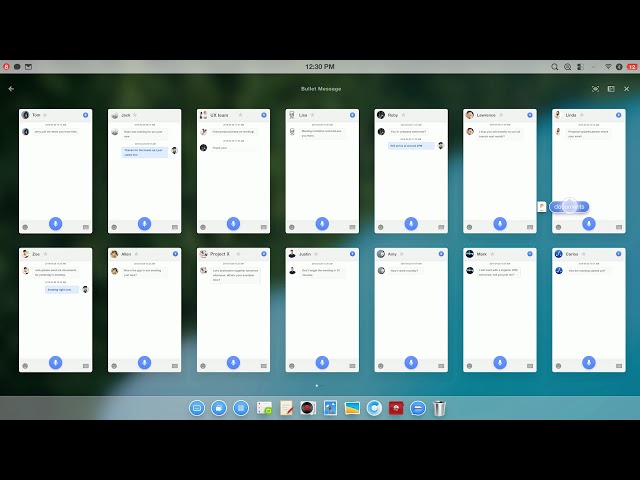The image size is (640, 480).
Task: Open emoji picker in Jack's chat card
Action: 113,227
